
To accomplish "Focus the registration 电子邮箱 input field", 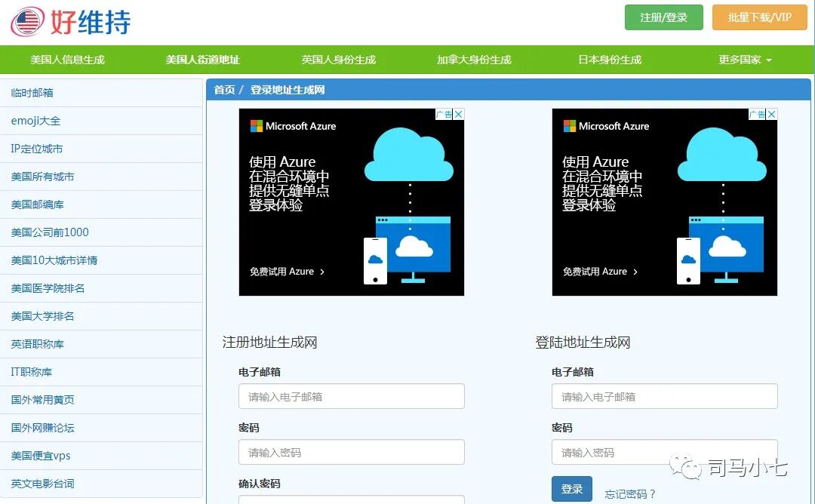I will point(352,396).
